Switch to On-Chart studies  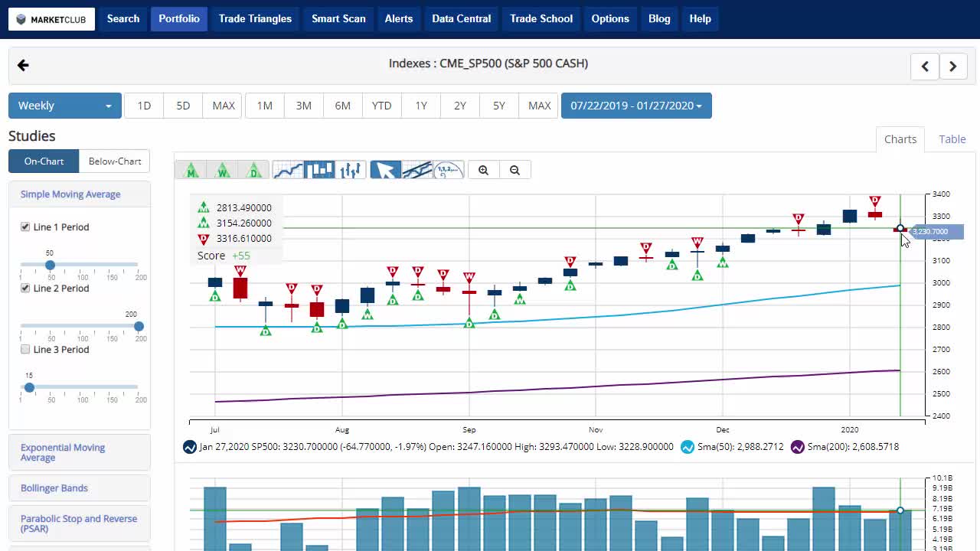[x=44, y=161]
